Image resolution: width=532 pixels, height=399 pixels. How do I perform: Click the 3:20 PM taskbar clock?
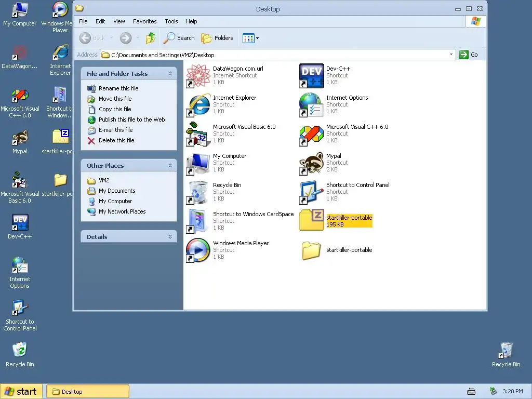point(512,391)
